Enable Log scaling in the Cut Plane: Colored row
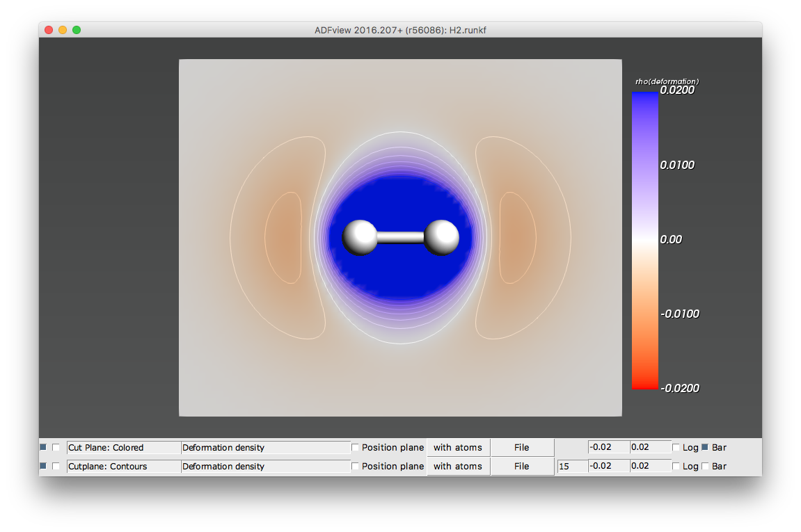This screenshot has width=801, height=532. click(677, 447)
